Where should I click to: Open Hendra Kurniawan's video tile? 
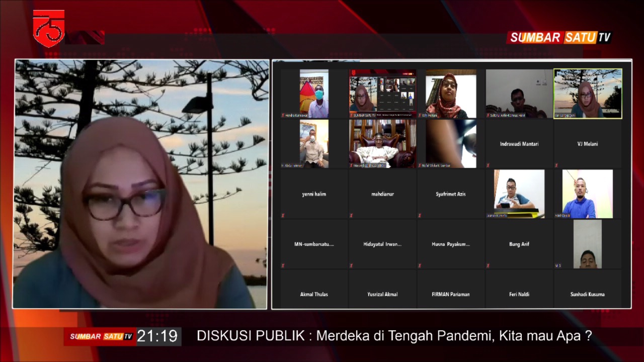pos(314,94)
